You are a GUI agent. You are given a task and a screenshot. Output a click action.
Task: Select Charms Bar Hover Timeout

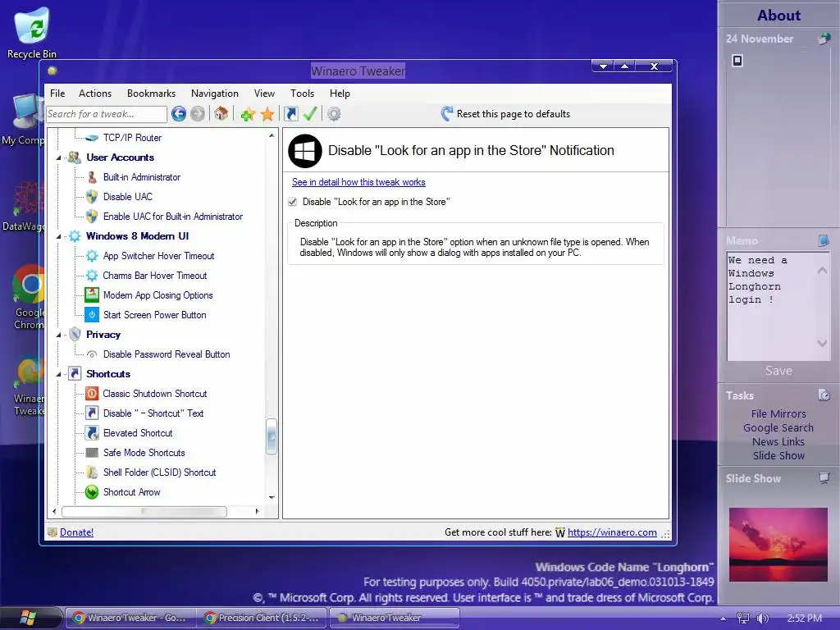point(155,276)
